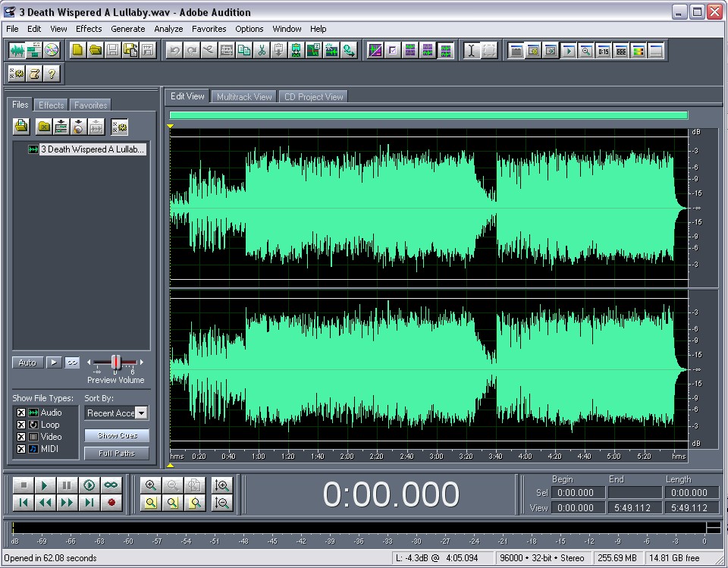
Task: Click the Zoom In Vertically icon
Action: point(222,485)
